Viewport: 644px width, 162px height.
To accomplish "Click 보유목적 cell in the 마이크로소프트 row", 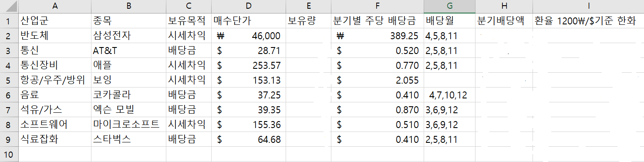I will (x=189, y=125).
